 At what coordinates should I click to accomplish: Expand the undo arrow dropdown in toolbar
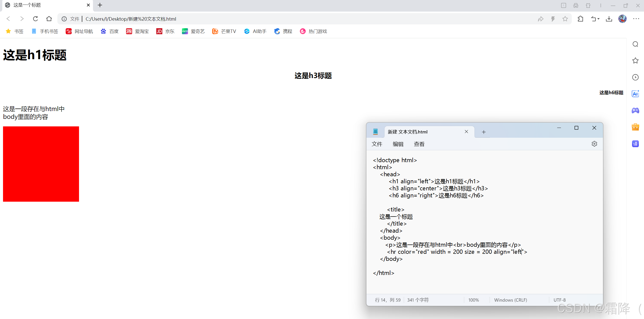[x=598, y=19]
